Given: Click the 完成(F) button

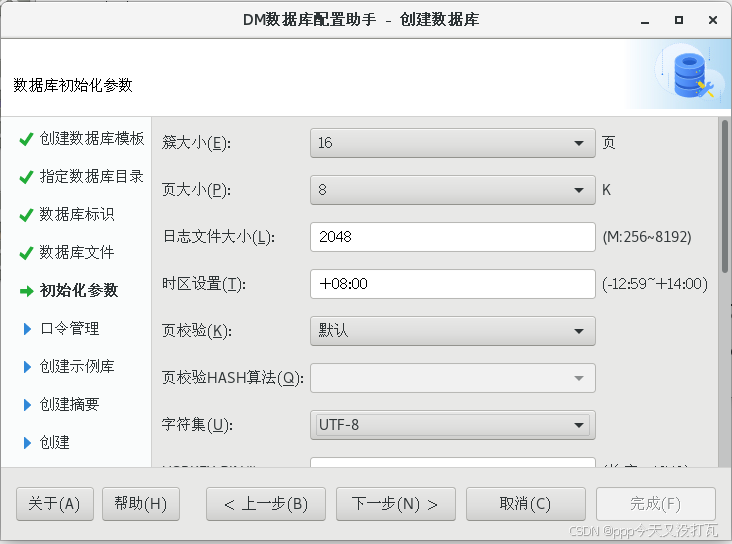Looking at the screenshot, I should 655,504.
